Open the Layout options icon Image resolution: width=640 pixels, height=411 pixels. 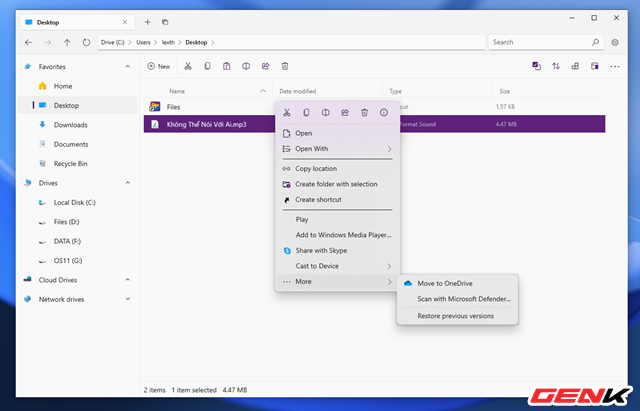575,66
